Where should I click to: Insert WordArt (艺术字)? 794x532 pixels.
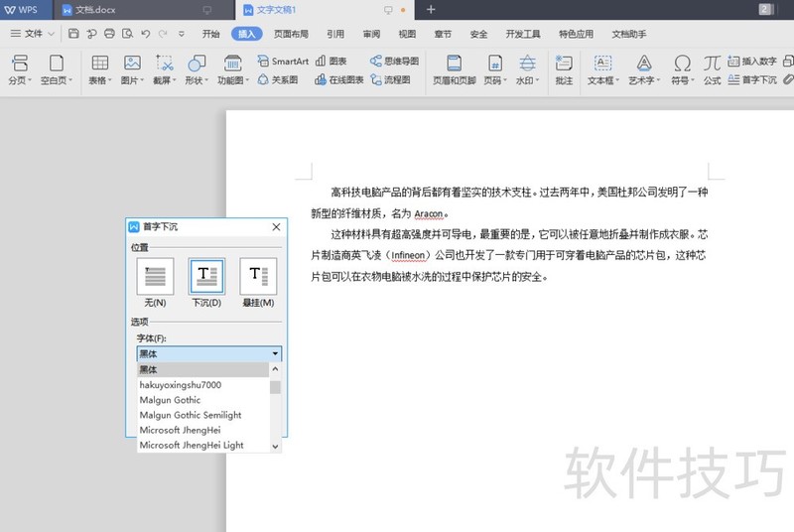coord(644,69)
